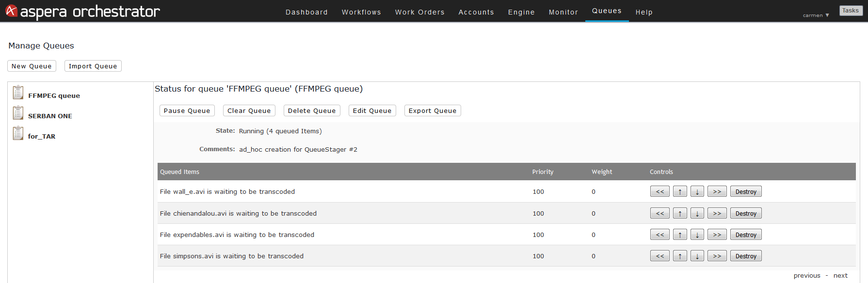Open the Engine menu

521,12
